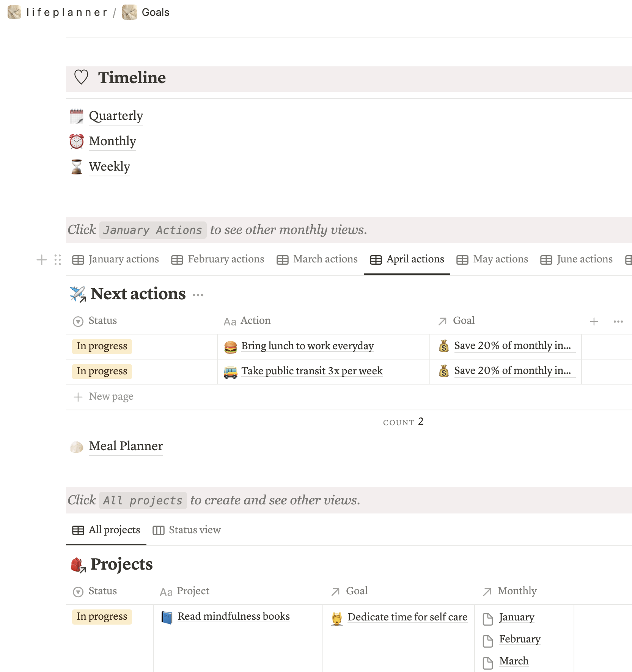
Task: Open the status dropdown for Bring lunch row
Action: tap(102, 346)
